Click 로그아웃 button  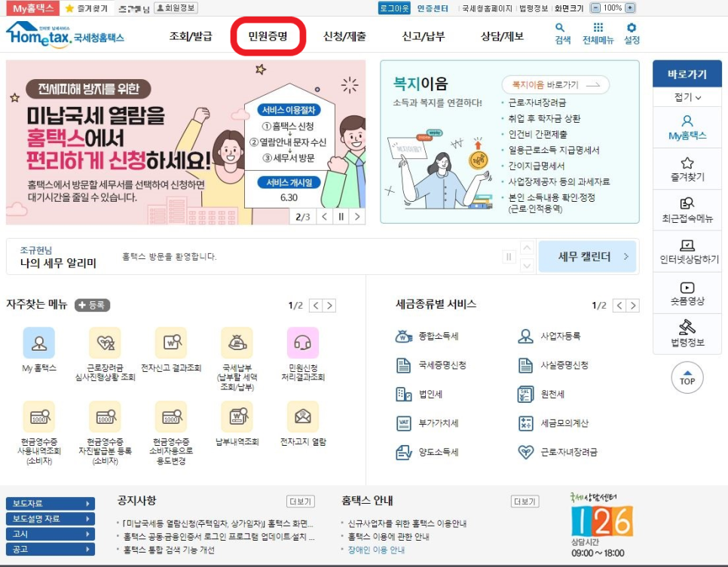394,8
